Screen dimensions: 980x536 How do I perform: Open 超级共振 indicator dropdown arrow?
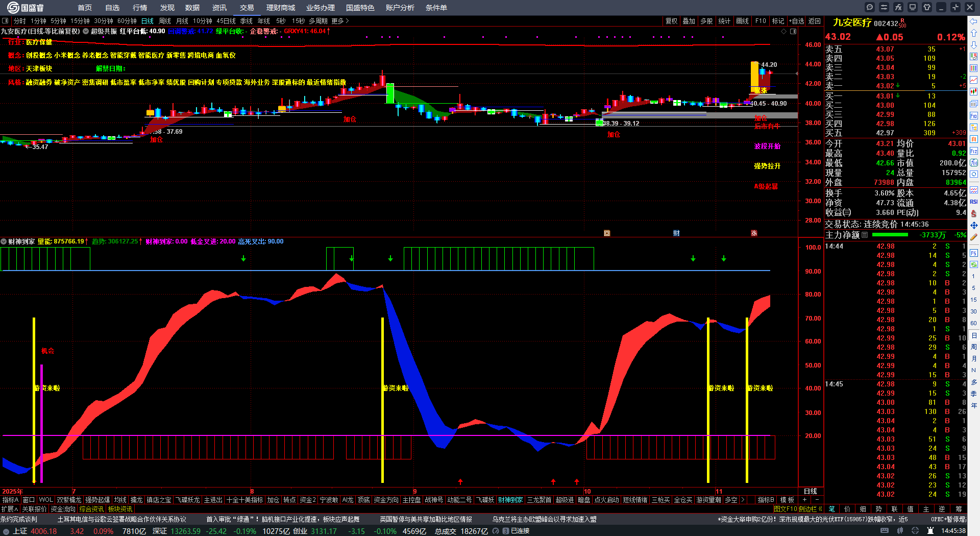pos(86,31)
